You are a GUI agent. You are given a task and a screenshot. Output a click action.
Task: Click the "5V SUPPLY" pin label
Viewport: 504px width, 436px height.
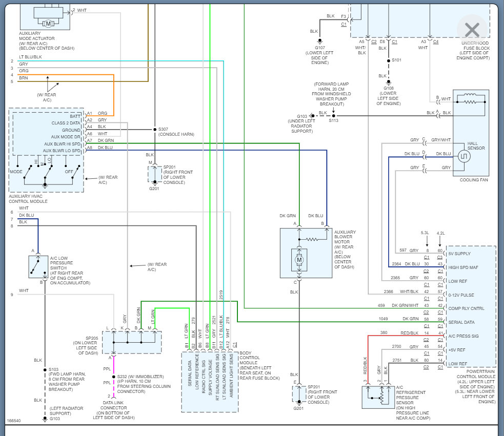click(x=459, y=254)
